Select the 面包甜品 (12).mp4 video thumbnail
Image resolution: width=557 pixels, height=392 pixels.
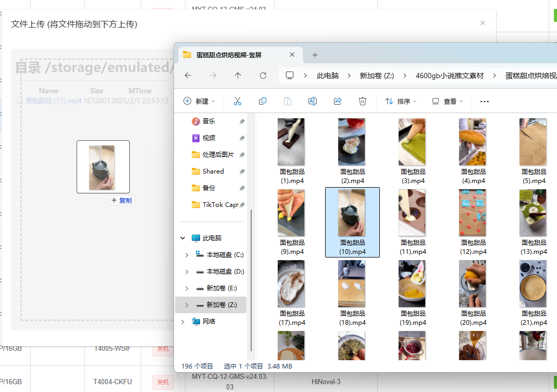click(473, 214)
